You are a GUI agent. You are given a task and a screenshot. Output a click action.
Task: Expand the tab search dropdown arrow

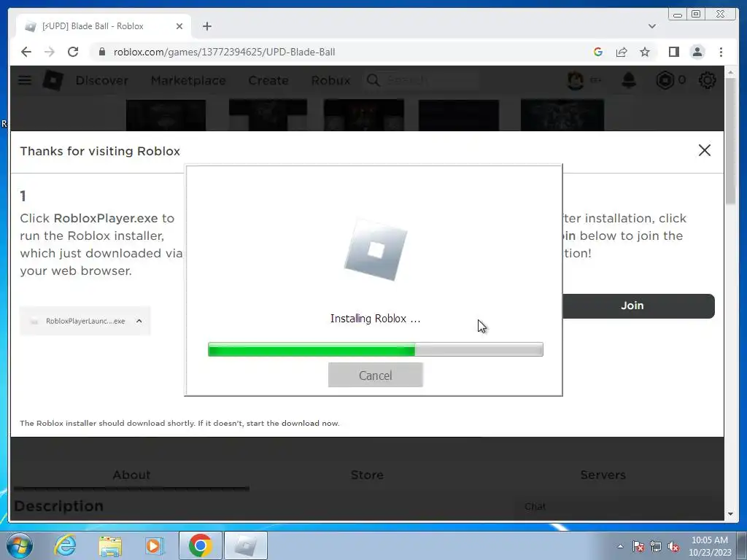pyautogui.click(x=651, y=26)
